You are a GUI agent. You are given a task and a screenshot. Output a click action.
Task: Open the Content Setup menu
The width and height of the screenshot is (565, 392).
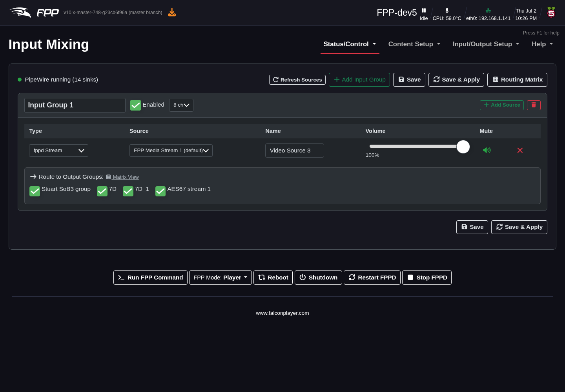click(414, 44)
